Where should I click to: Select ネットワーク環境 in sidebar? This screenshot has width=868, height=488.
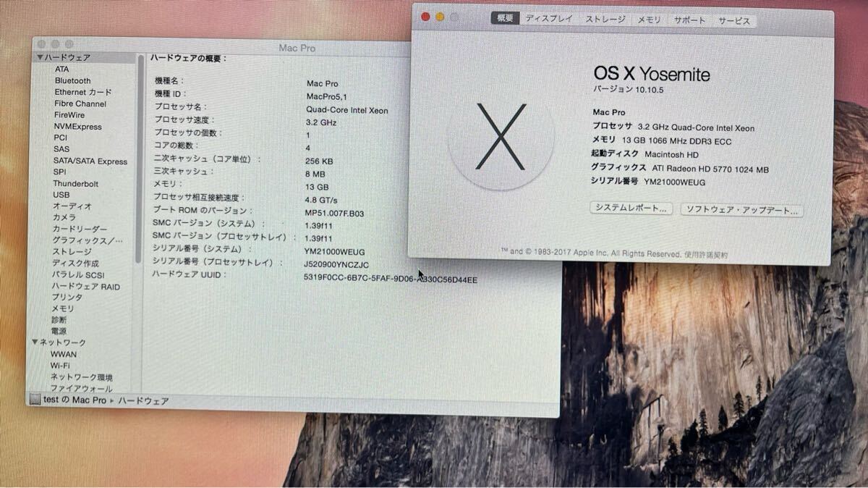coord(82,377)
